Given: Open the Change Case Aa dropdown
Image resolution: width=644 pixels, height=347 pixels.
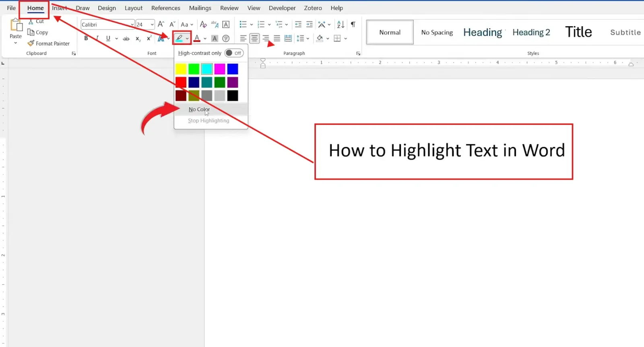Looking at the screenshot, I should 187,25.
